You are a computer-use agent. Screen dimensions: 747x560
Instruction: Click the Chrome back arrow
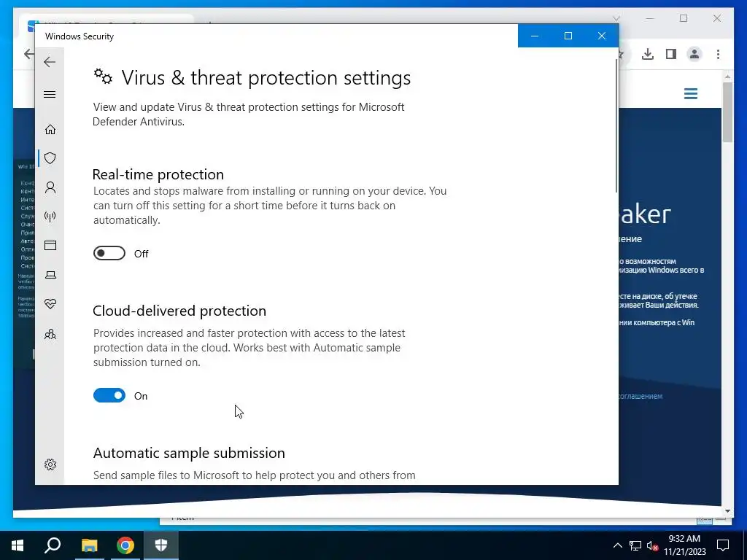pos(28,54)
